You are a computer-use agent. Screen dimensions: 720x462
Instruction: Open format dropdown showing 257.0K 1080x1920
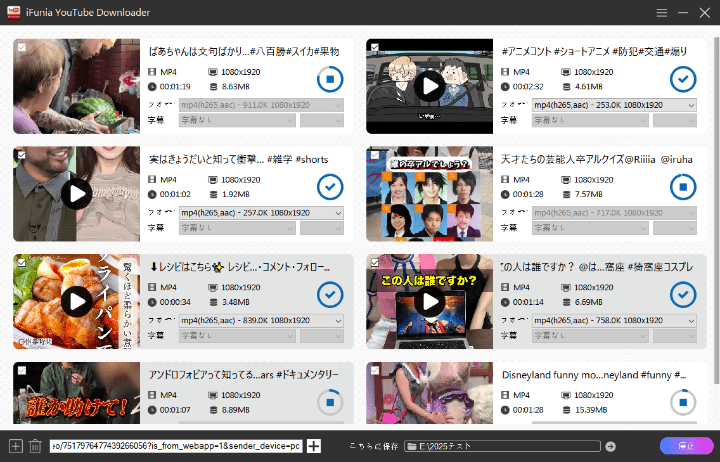pyautogui.click(x=261, y=213)
